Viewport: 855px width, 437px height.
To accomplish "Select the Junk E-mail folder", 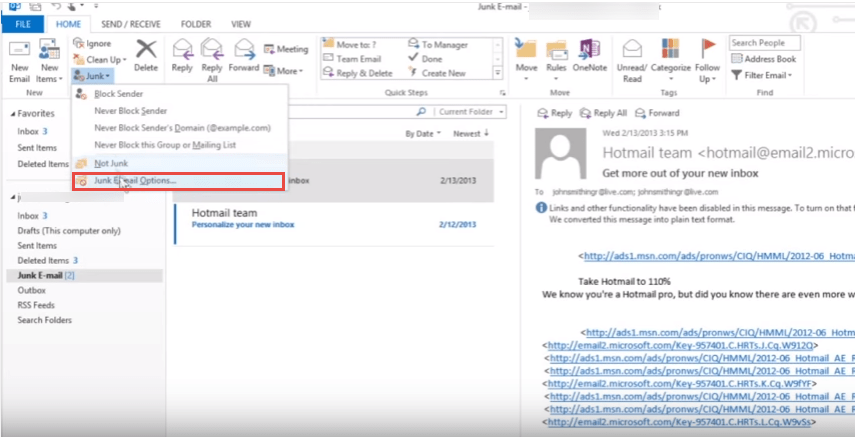I will pos(85,276).
